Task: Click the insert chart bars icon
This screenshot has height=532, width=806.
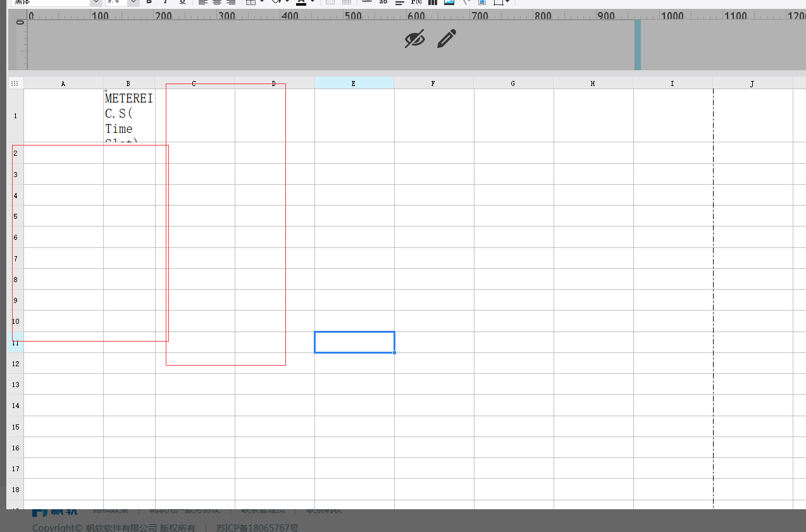Action: click(433, 2)
